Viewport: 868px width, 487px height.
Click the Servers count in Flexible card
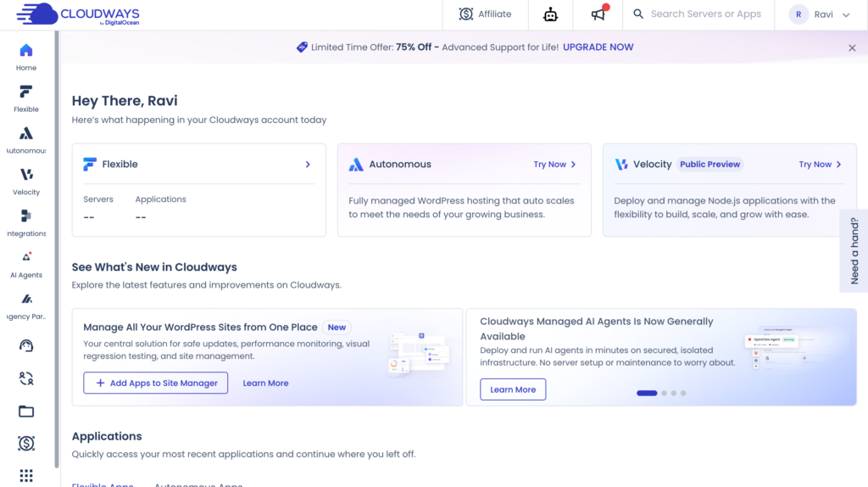(x=89, y=217)
